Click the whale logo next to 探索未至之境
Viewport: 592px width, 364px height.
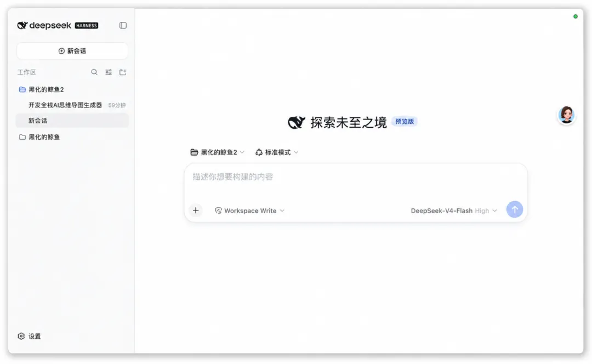coord(297,122)
